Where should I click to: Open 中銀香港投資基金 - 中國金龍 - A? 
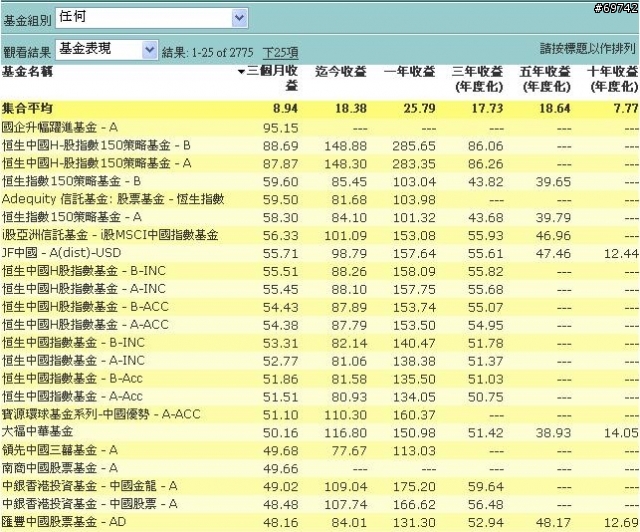click(89, 486)
